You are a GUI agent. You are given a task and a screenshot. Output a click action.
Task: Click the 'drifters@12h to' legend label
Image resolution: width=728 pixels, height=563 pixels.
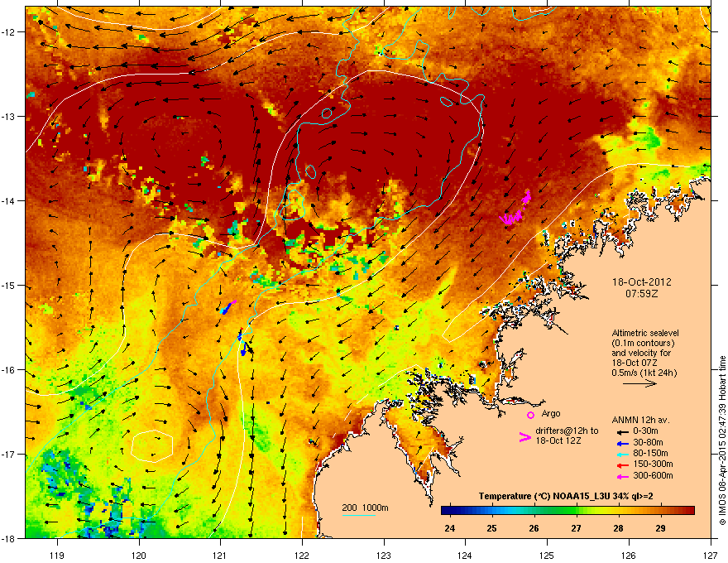coord(567,431)
